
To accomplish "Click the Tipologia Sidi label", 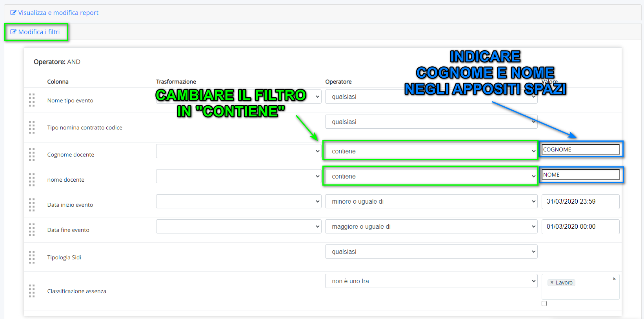I will coord(64,257).
